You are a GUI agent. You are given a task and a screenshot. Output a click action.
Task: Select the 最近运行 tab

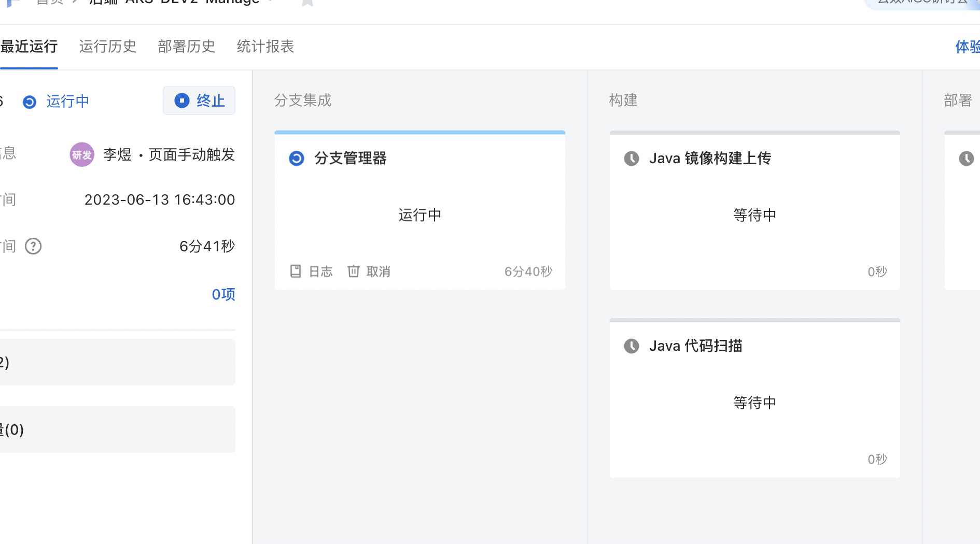pyautogui.click(x=29, y=47)
